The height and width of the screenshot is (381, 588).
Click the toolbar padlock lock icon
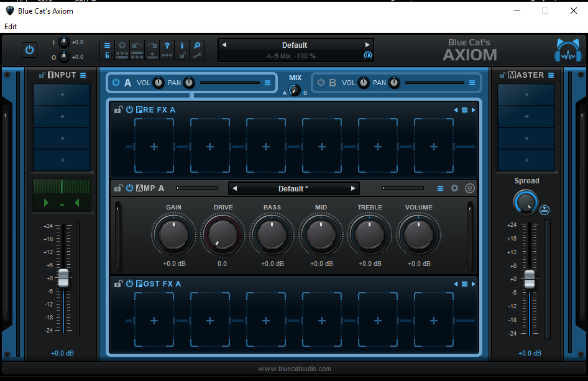[x=182, y=55]
